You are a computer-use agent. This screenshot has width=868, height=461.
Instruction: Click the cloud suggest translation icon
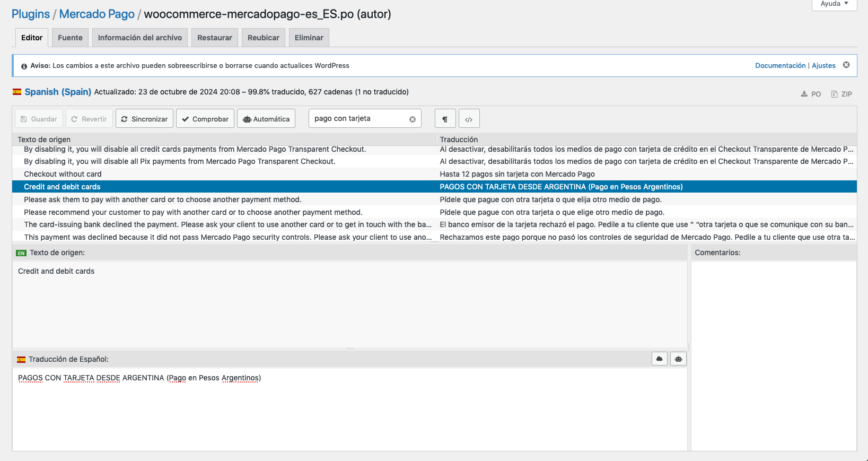pyautogui.click(x=660, y=359)
